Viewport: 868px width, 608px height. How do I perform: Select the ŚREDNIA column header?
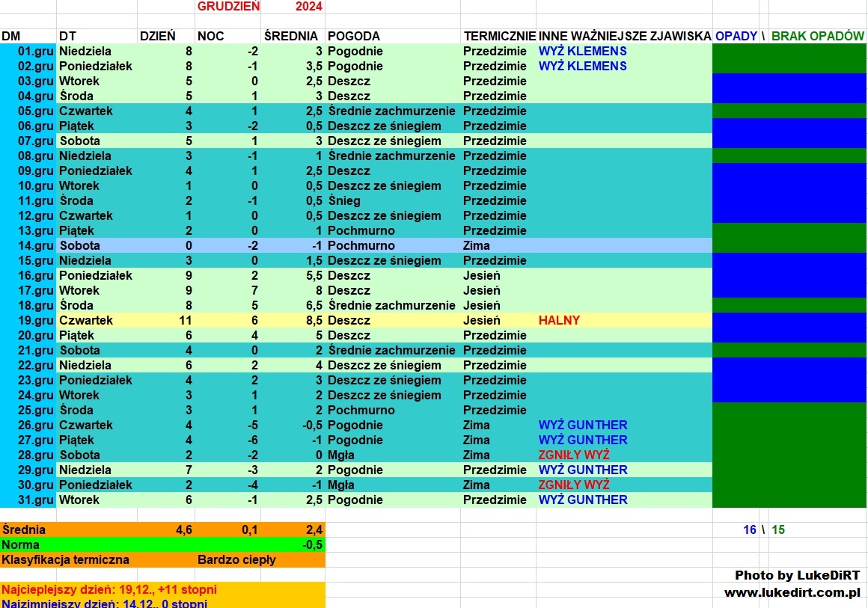tap(291, 36)
